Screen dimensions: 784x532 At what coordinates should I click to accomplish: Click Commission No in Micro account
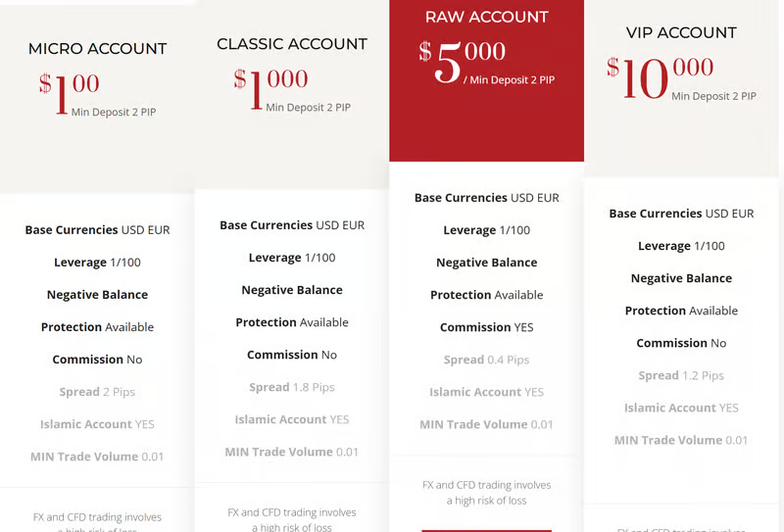(97, 360)
